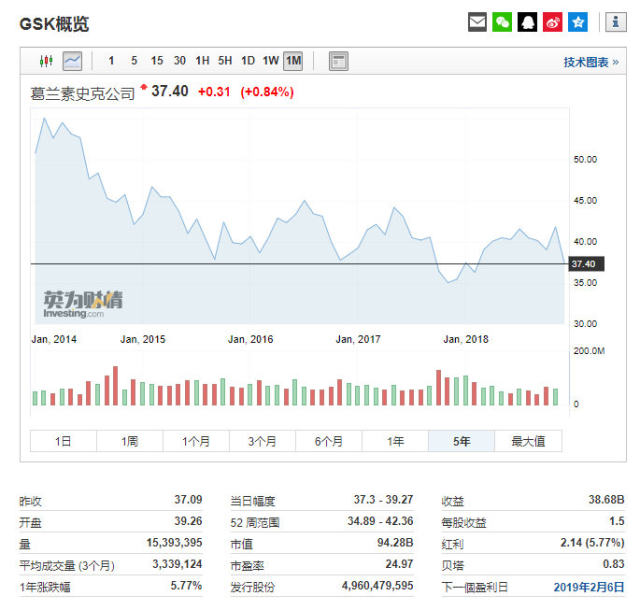Viewport: 640px width, 610px height.
Task: Share to WeChat using the green icon
Action: click(x=502, y=22)
